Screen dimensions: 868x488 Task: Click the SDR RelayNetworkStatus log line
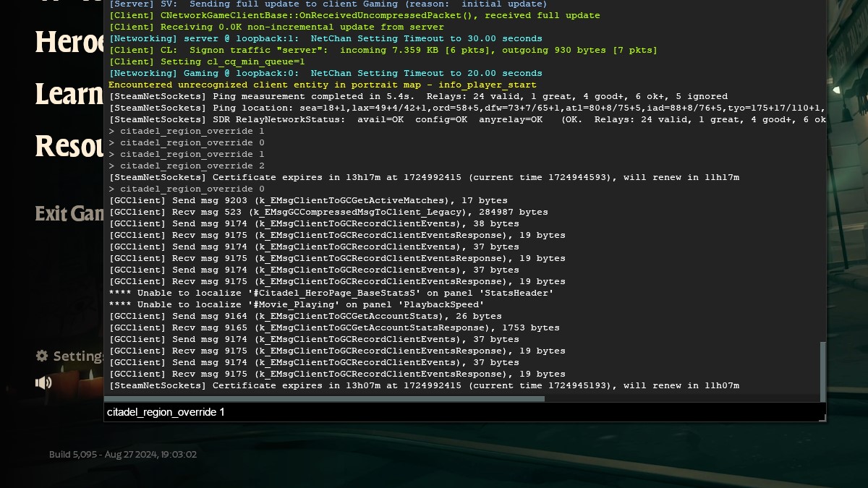tap(463, 119)
